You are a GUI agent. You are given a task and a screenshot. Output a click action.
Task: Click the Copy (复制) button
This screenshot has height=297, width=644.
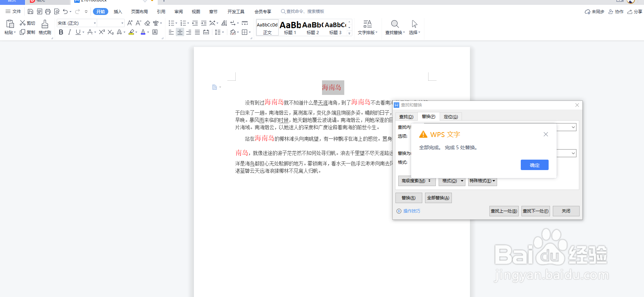[27, 32]
